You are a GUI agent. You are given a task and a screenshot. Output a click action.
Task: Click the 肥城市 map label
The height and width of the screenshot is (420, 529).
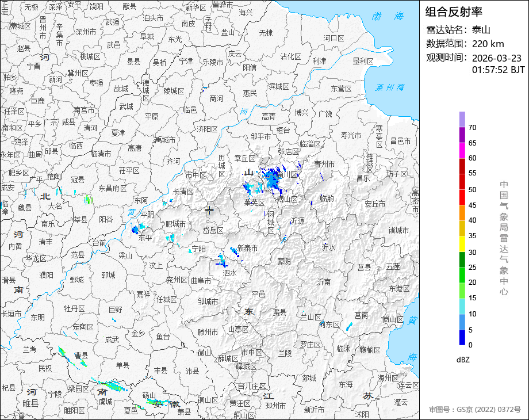175,224
